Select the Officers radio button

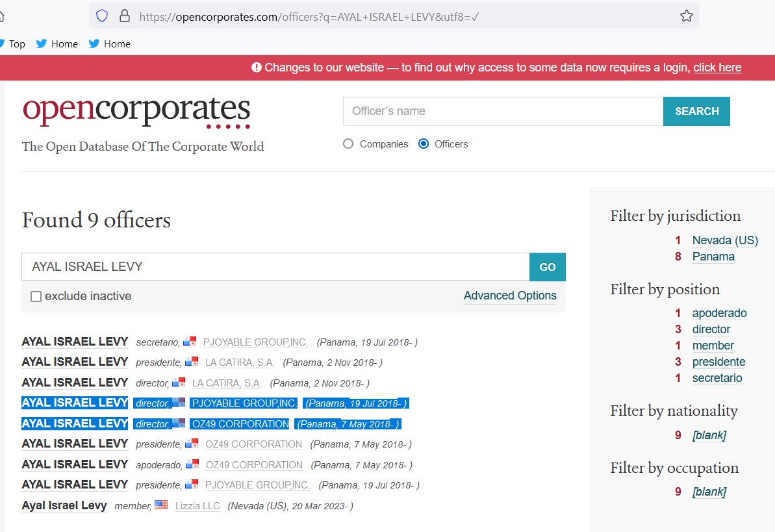424,144
